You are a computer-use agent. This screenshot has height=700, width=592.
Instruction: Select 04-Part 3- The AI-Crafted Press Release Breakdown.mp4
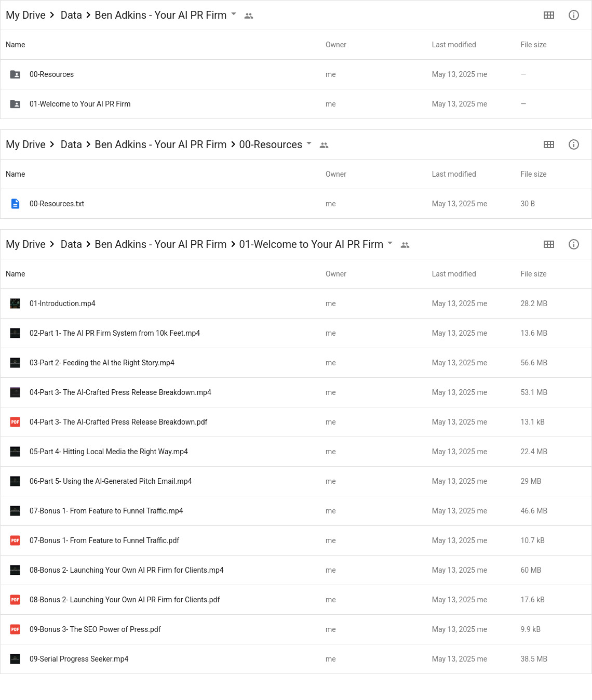pyautogui.click(x=296, y=392)
